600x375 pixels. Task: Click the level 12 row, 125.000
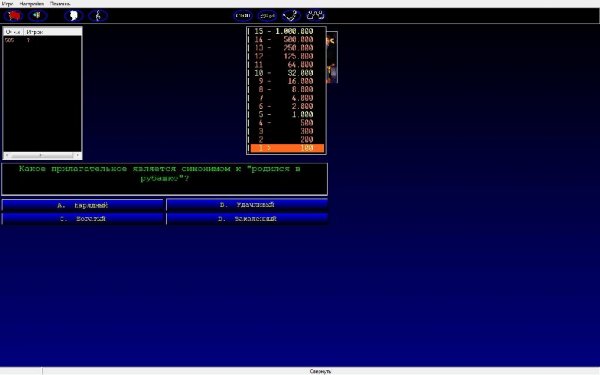pyautogui.click(x=287, y=56)
